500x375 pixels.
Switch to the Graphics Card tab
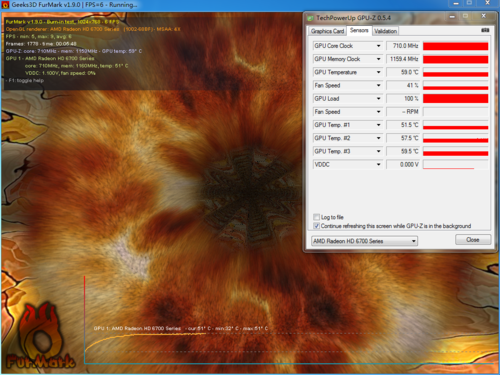[327, 31]
